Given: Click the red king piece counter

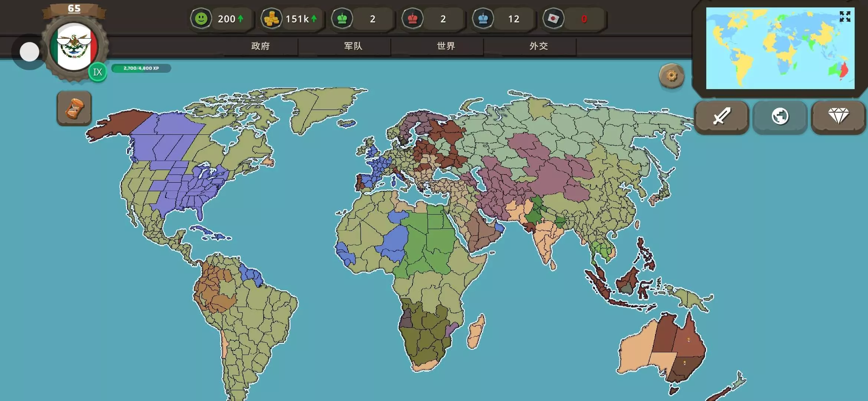Looking at the screenshot, I should 412,19.
